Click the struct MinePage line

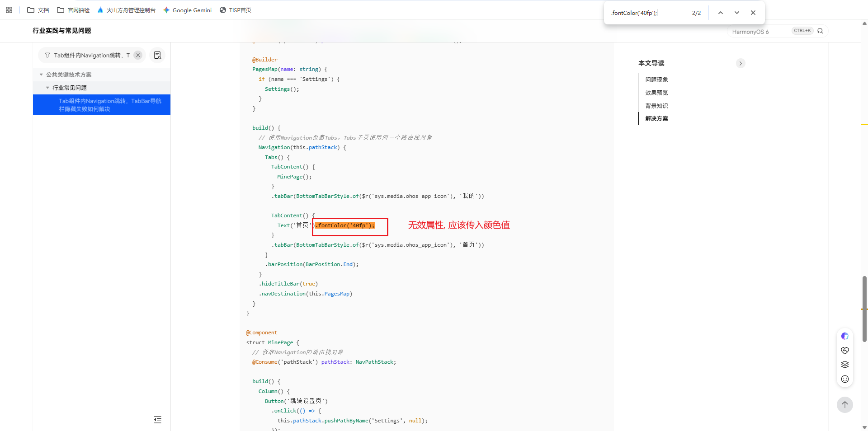273,342
